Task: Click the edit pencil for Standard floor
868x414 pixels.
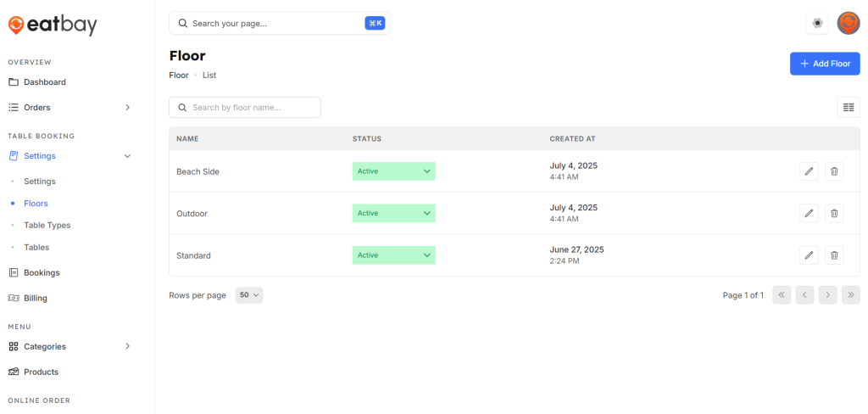Action: pyautogui.click(x=809, y=255)
